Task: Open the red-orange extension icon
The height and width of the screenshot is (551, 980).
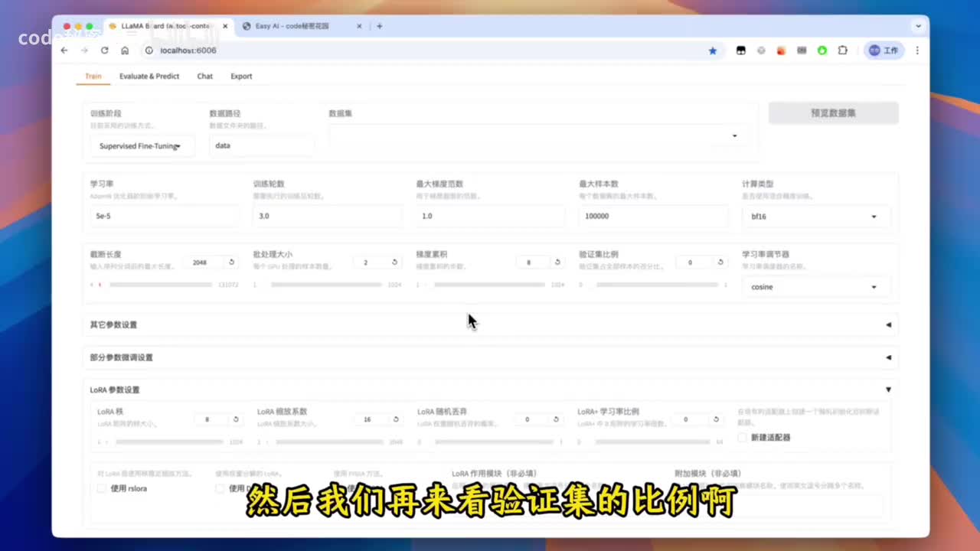Action: 781,51
